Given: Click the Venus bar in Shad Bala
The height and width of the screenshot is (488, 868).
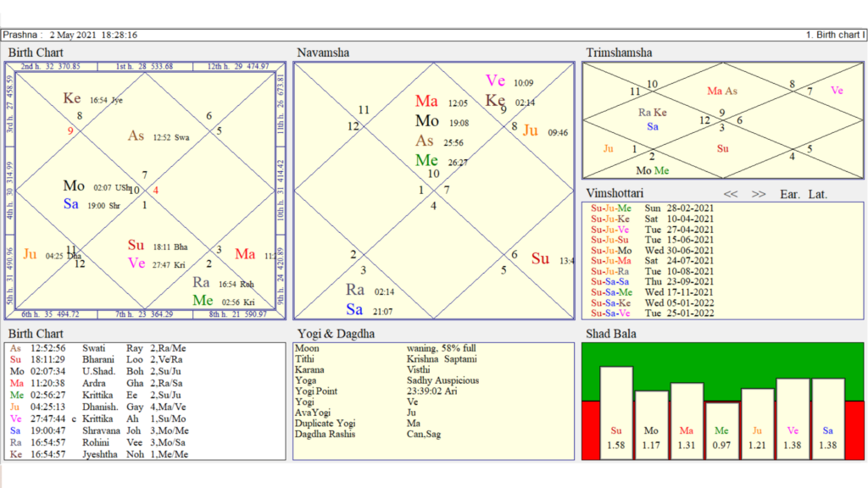Looking at the screenshot, I should pyautogui.click(x=793, y=419).
